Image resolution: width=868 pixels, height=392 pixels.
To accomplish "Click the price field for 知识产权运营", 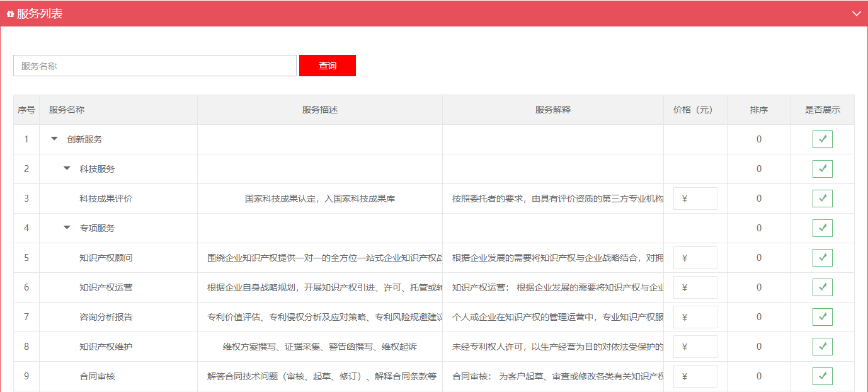I will point(695,287).
